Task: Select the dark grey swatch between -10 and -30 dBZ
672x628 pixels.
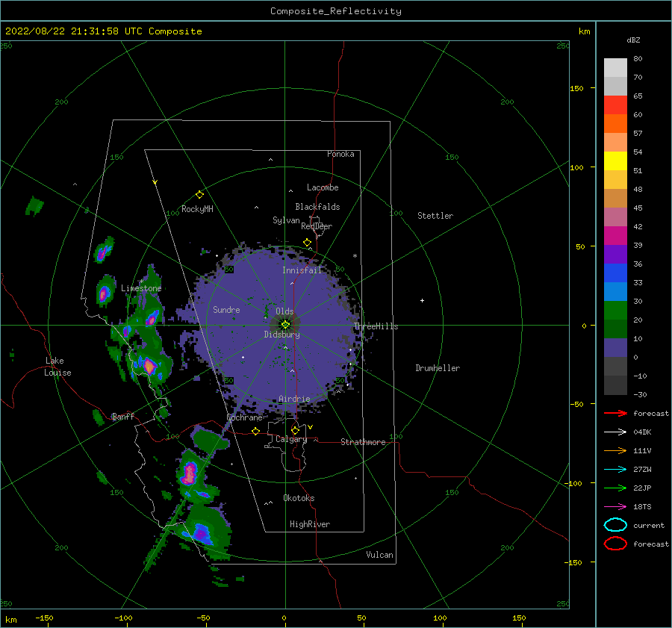Action: coord(615,385)
